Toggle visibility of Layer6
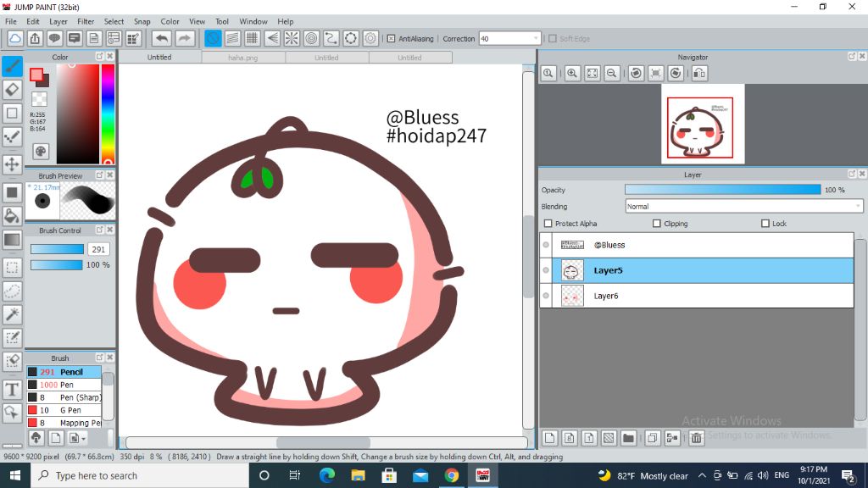 pyautogui.click(x=546, y=296)
